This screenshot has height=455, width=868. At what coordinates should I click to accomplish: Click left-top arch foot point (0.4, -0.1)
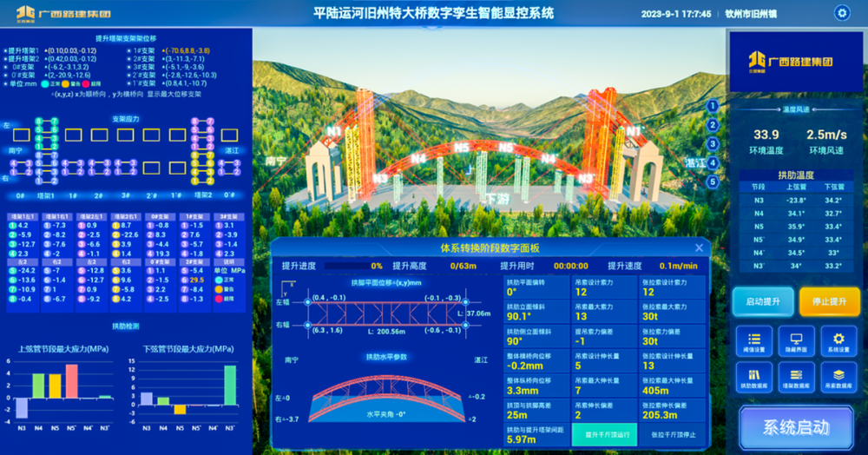pos(308,302)
